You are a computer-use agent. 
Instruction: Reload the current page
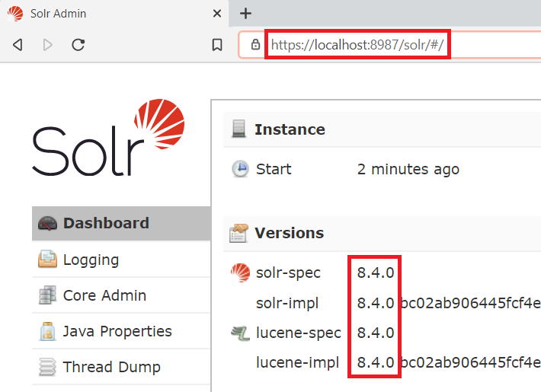point(78,45)
